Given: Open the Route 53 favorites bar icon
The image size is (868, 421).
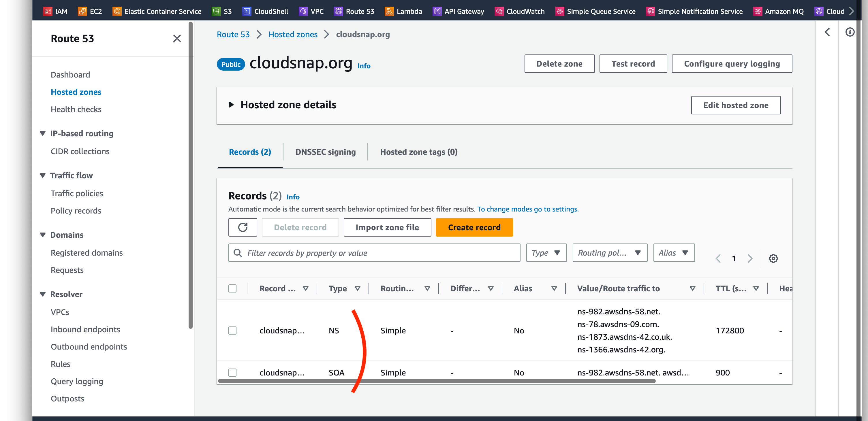Looking at the screenshot, I should tap(338, 11).
